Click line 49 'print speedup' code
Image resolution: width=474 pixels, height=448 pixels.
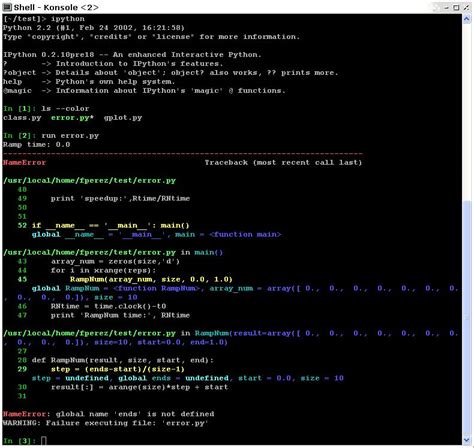(120, 199)
